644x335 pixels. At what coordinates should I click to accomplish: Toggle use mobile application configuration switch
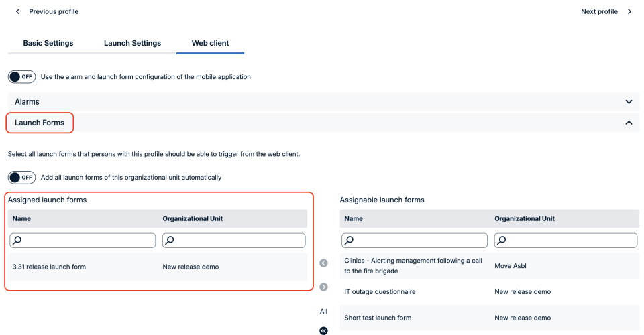coord(21,76)
